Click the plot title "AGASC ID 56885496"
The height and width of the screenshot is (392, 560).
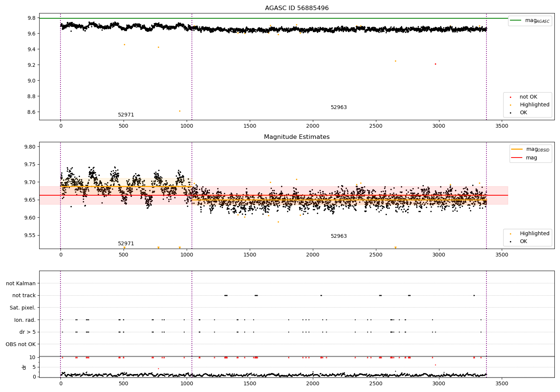297,8
